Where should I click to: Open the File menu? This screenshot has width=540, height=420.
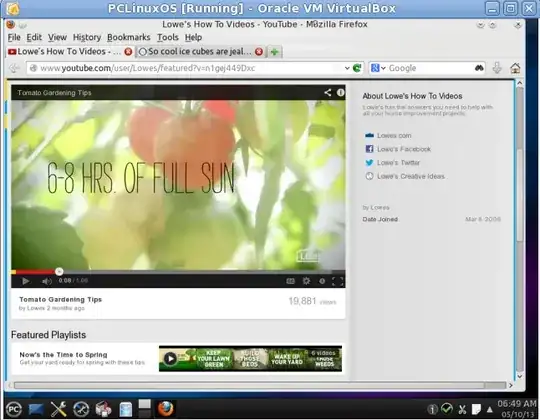click(14, 37)
